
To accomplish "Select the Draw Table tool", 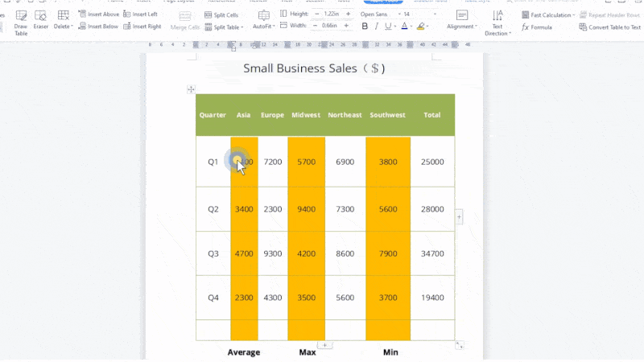I will (21, 23).
